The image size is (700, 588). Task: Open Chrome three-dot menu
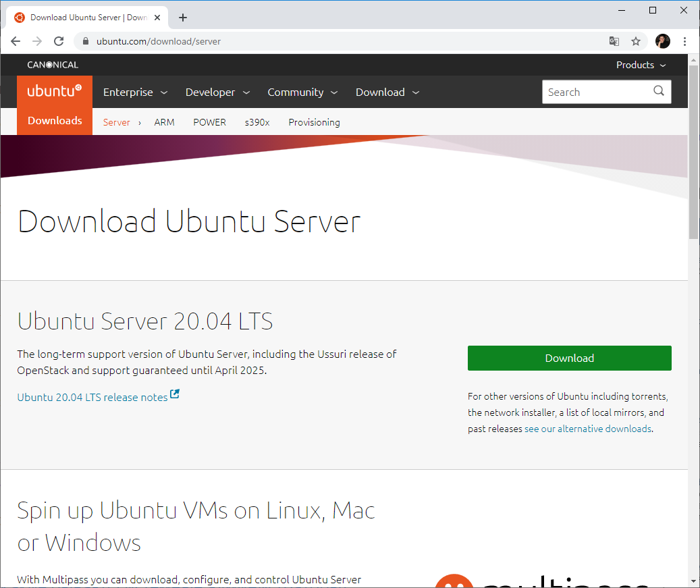(x=684, y=42)
